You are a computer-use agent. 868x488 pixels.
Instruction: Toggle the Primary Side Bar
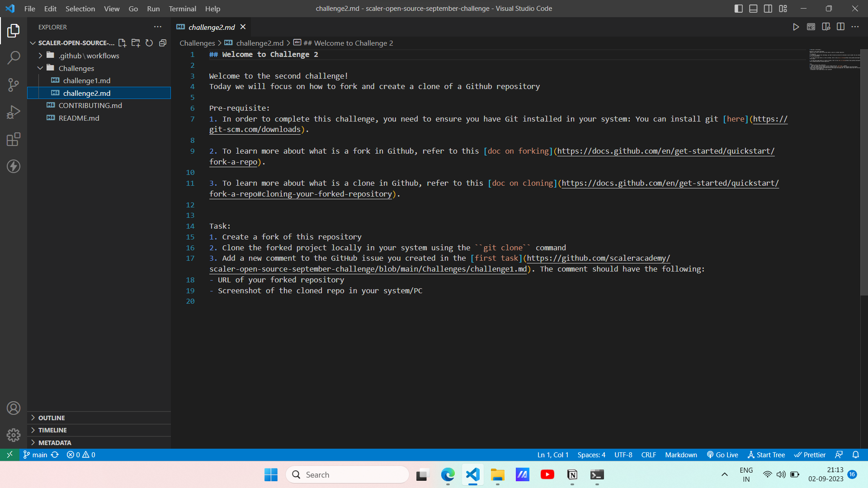pyautogui.click(x=738, y=8)
